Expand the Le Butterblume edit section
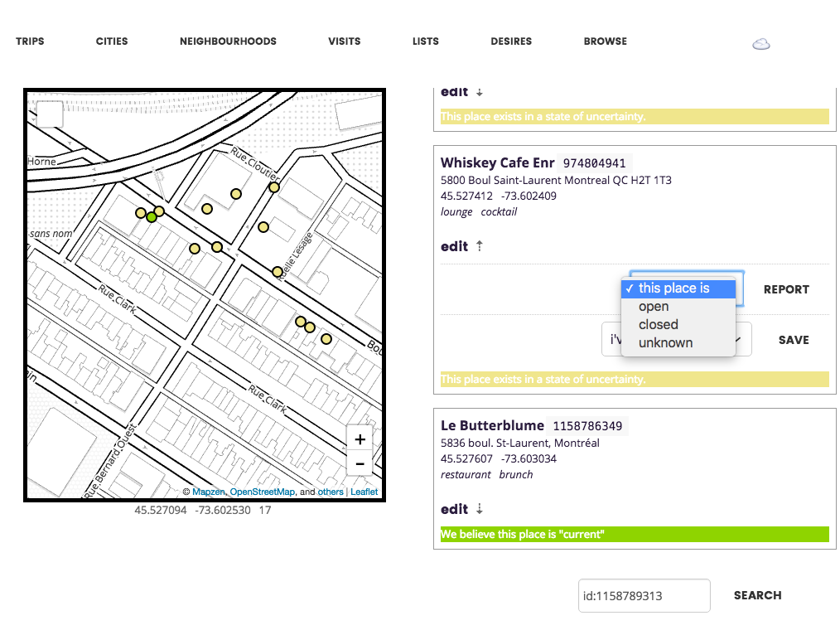The height and width of the screenshot is (635, 840). pos(461,509)
